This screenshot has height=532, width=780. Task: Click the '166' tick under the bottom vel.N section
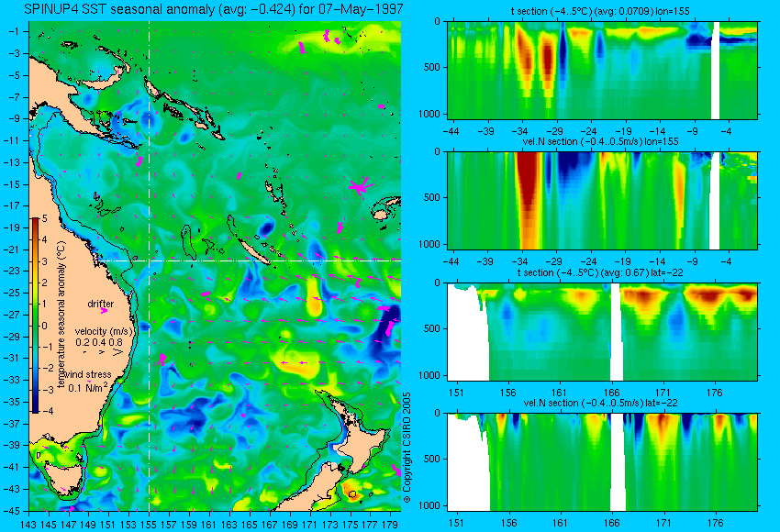tap(611, 523)
